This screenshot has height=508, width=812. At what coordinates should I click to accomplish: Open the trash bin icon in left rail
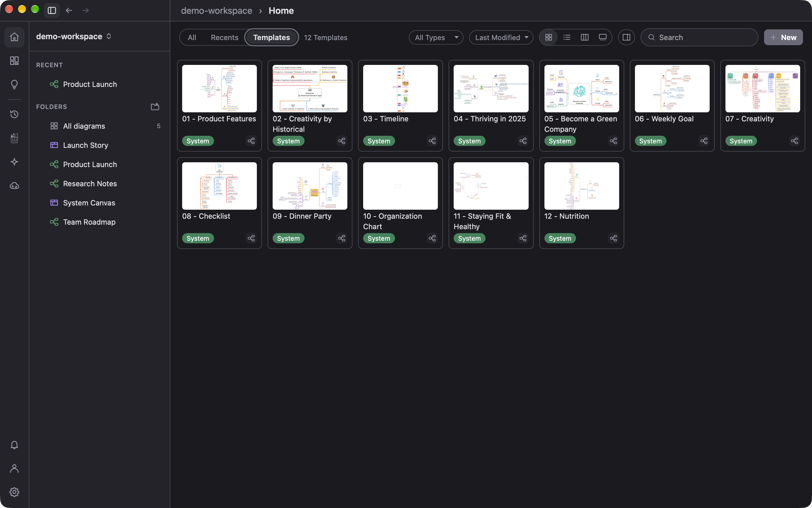(14, 138)
